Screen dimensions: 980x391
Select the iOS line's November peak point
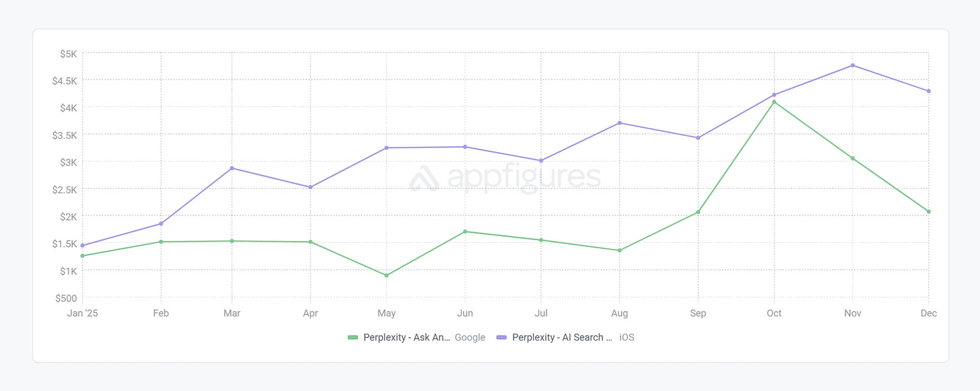pos(853,65)
